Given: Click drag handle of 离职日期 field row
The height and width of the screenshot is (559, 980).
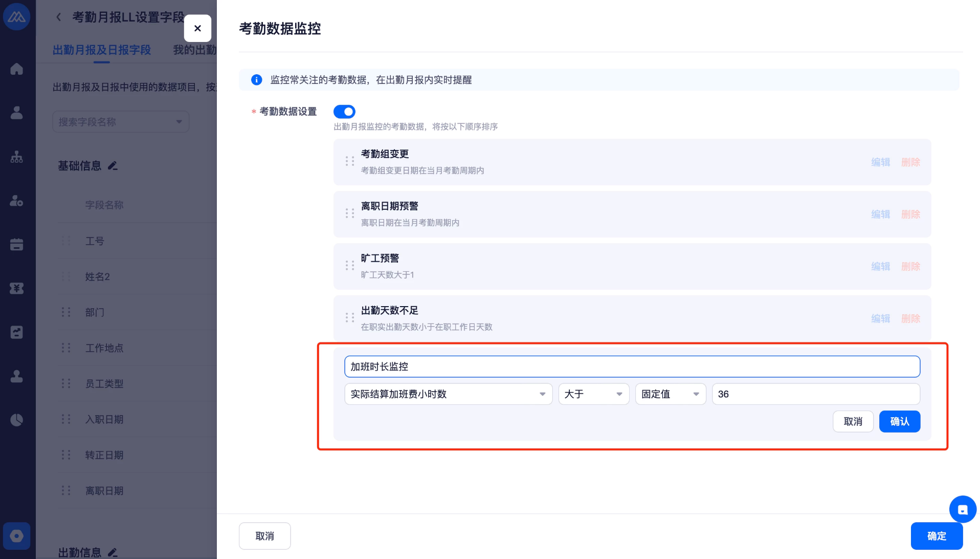Looking at the screenshot, I should click(66, 490).
